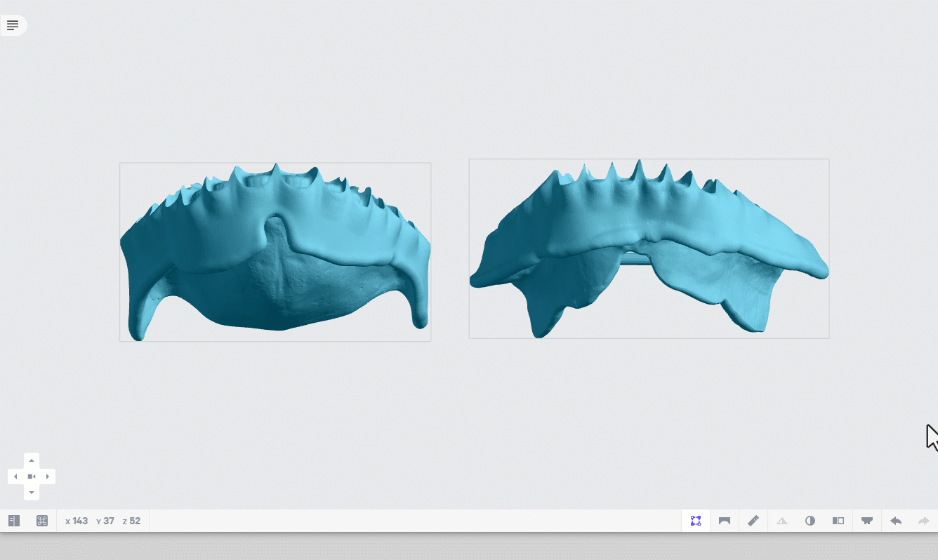Screen dimensions: 938x560
Task: Rotate view with the right arrow
Action: [x=48, y=476]
